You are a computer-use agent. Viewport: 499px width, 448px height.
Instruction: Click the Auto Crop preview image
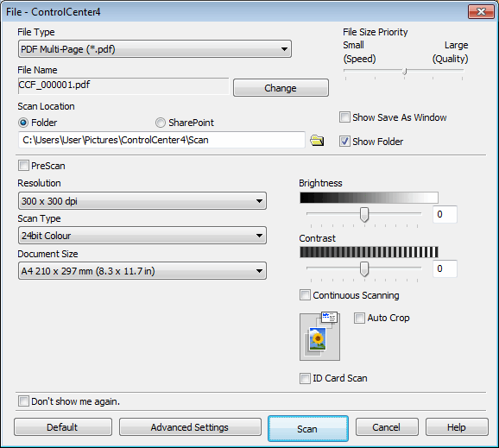click(x=319, y=337)
